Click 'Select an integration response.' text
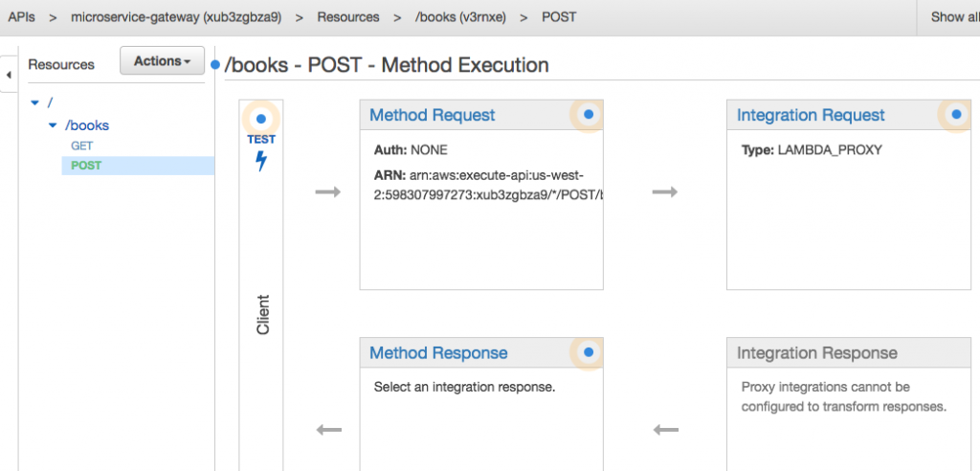 [x=464, y=387]
